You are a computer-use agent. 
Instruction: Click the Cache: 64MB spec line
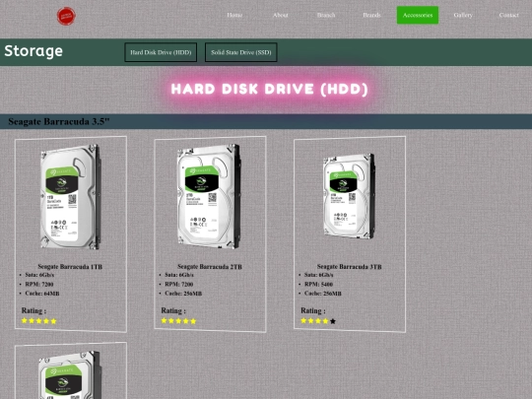[42, 294]
